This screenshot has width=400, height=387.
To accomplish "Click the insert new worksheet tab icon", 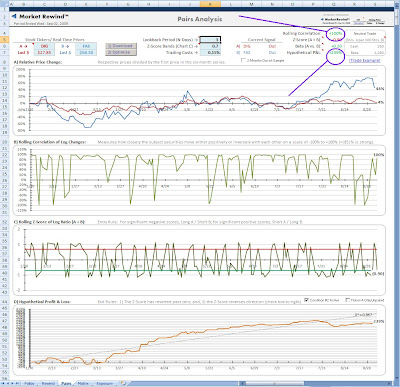I will pos(123,383).
